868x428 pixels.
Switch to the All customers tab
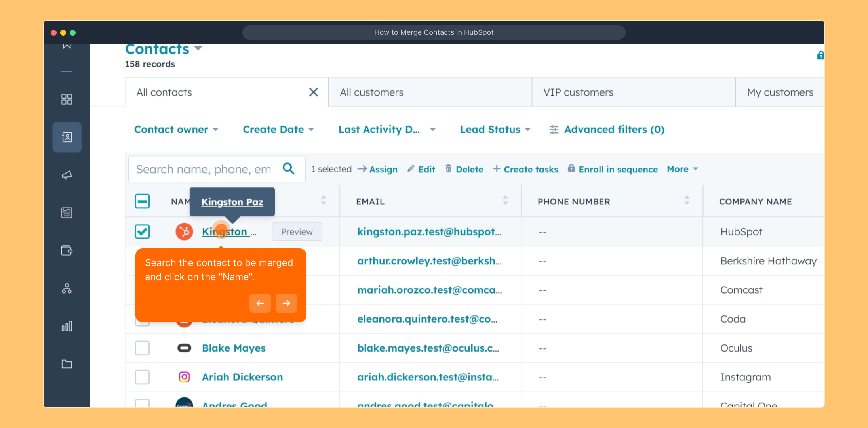(371, 92)
